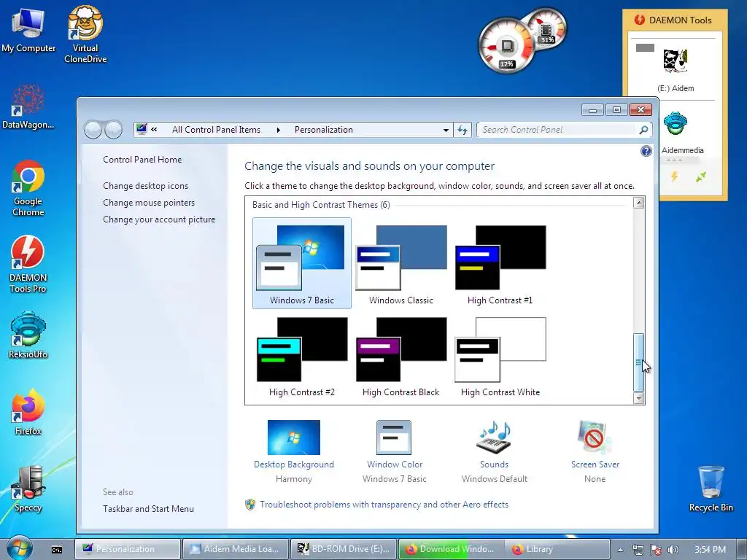The height and width of the screenshot is (560, 747).
Task: Select the High Contrast #2 theme
Action: 301,356
